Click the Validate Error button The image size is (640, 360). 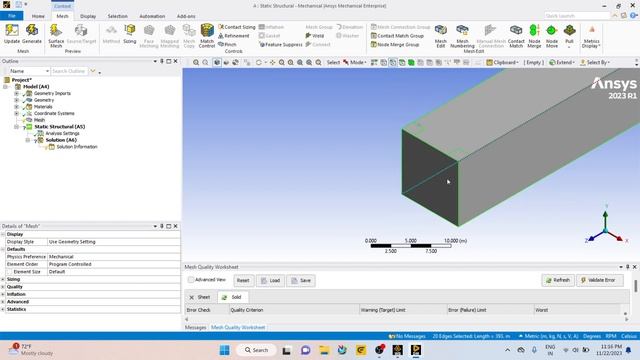pos(600,280)
